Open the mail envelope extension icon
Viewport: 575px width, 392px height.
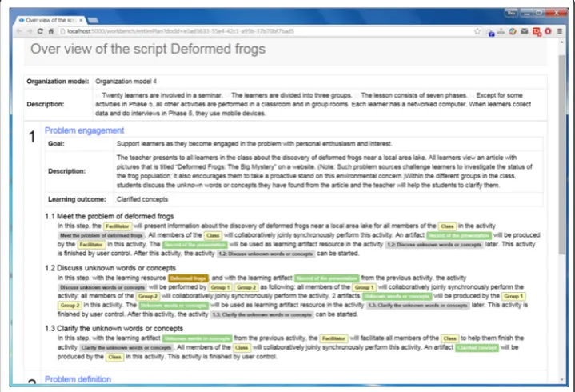pos(525,31)
